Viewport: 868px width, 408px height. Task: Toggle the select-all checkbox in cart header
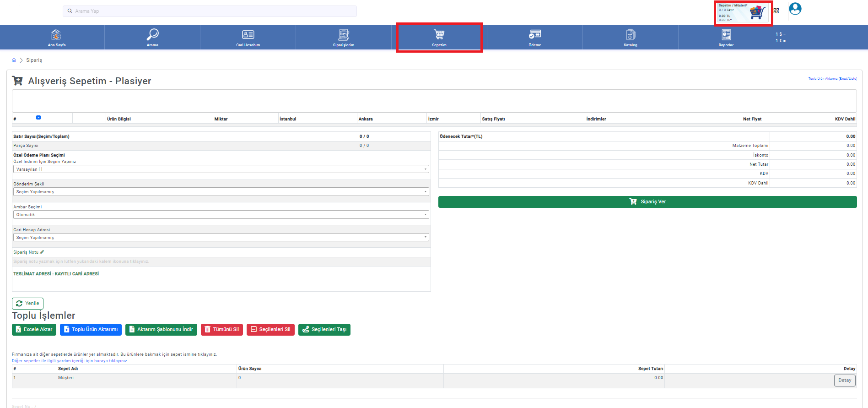tap(38, 118)
